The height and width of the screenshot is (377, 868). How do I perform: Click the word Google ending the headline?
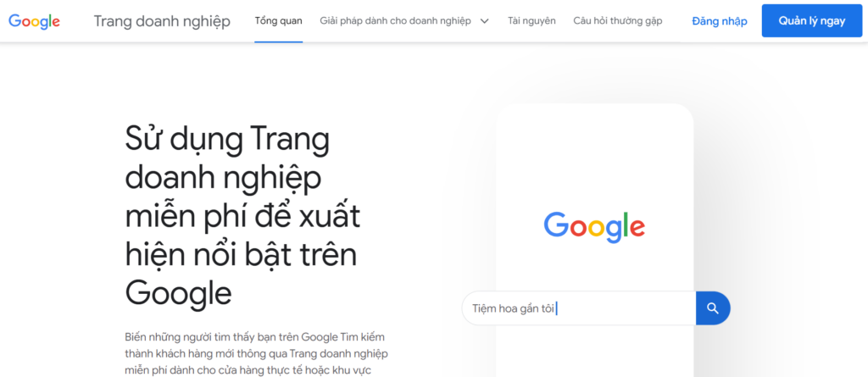(x=178, y=293)
